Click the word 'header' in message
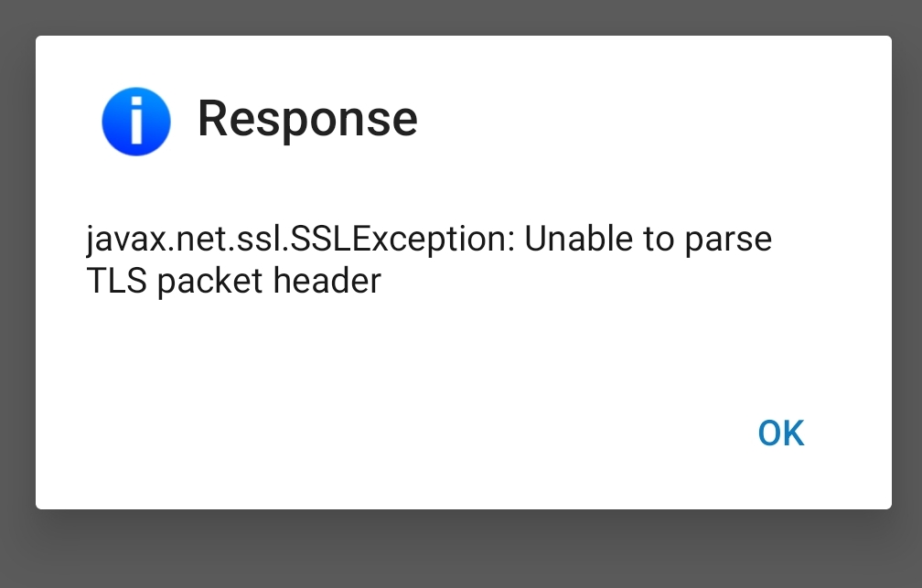Screen dimensions: 922x588 (x=327, y=280)
